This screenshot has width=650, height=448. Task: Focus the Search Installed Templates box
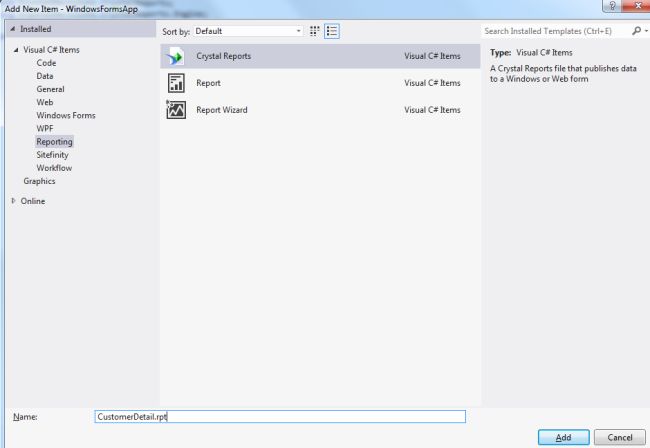[555, 31]
